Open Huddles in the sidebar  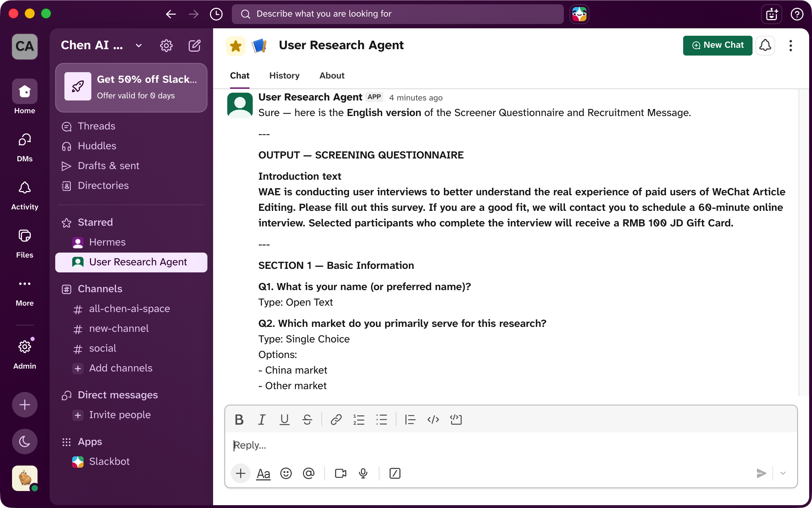[x=131, y=146]
